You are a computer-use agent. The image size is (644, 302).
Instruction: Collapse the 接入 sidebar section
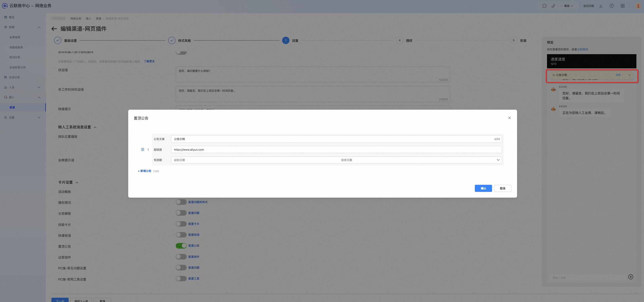(39, 97)
